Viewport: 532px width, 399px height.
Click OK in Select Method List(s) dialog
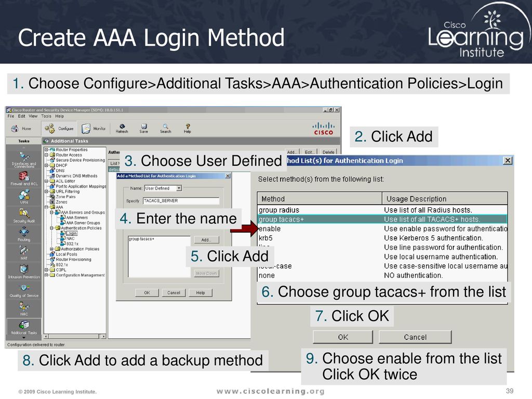(x=343, y=337)
